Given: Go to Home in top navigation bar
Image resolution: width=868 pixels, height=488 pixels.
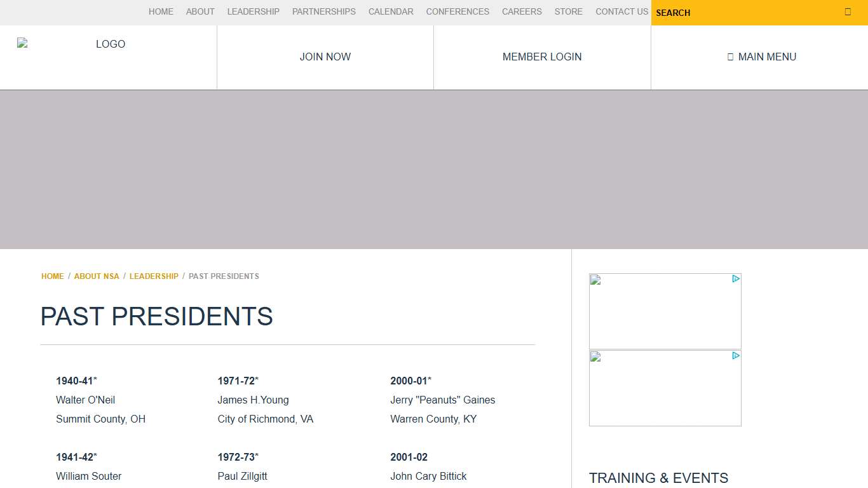Looking at the screenshot, I should coord(161,11).
